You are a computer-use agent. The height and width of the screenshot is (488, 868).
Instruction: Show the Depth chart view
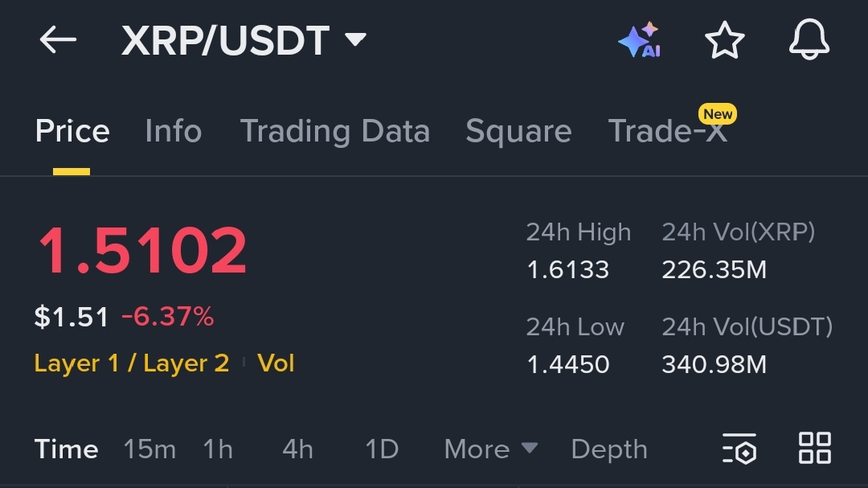pos(608,449)
